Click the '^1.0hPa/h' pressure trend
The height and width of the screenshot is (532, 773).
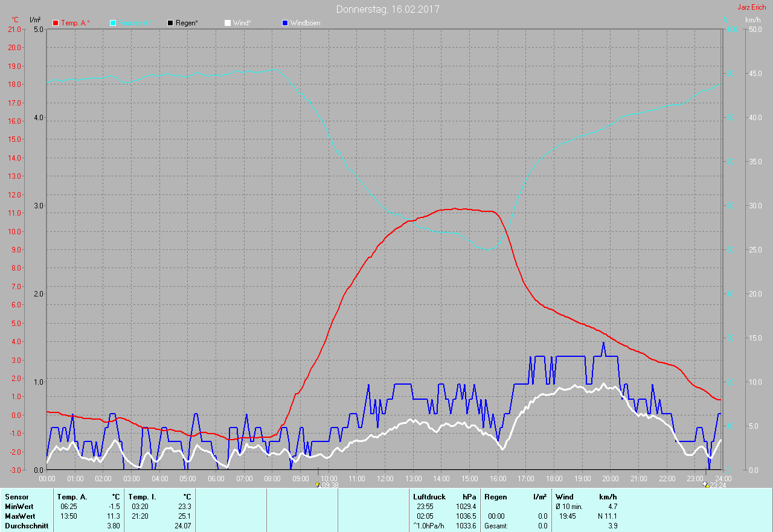click(x=429, y=526)
